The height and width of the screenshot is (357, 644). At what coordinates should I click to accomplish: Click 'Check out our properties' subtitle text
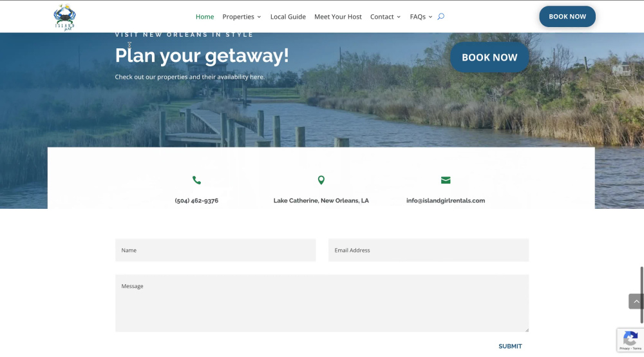tap(190, 77)
